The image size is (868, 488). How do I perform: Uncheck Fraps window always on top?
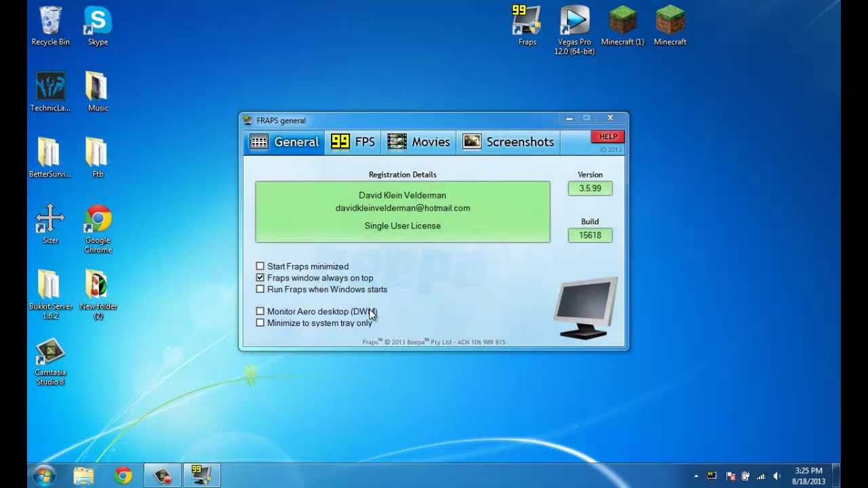tap(260, 278)
